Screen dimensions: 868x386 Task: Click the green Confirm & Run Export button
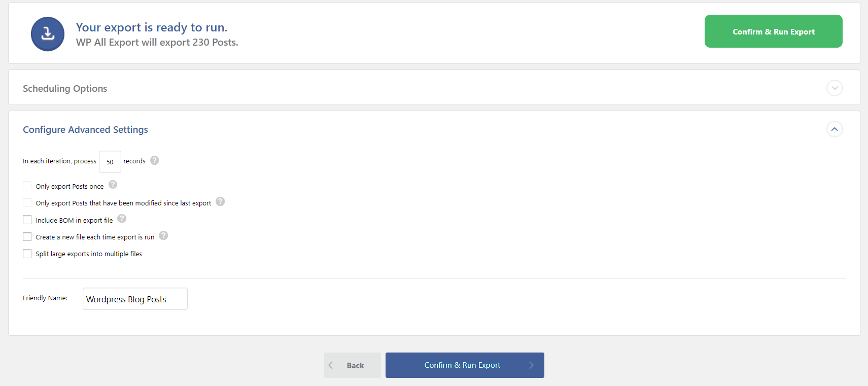pos(773,31)
